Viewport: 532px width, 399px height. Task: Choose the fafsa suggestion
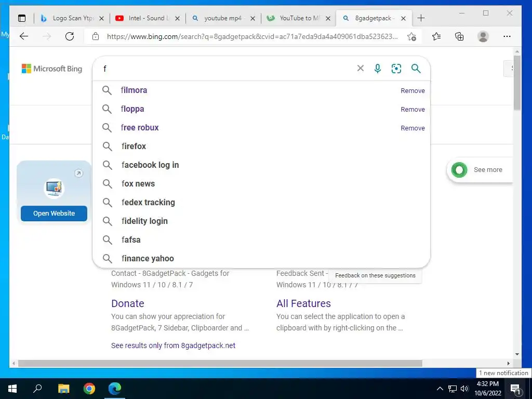(x=261, y=240)
